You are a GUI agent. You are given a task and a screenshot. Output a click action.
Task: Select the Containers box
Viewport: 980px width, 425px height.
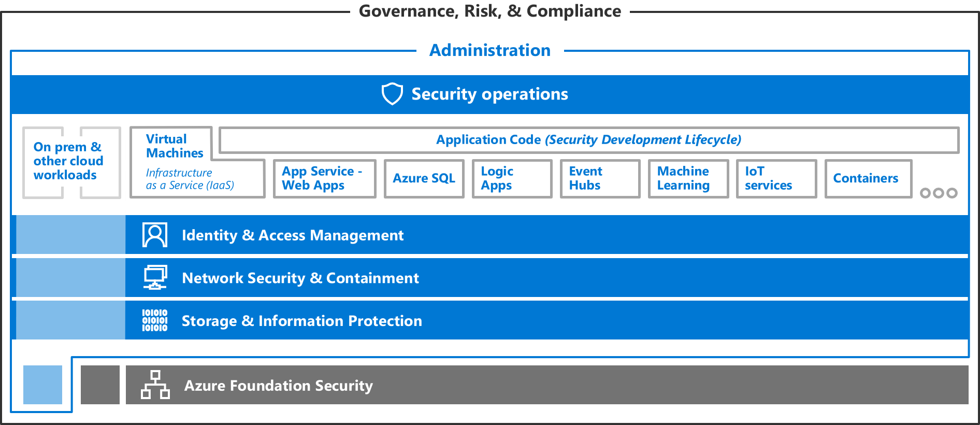[x=868, y=178]
